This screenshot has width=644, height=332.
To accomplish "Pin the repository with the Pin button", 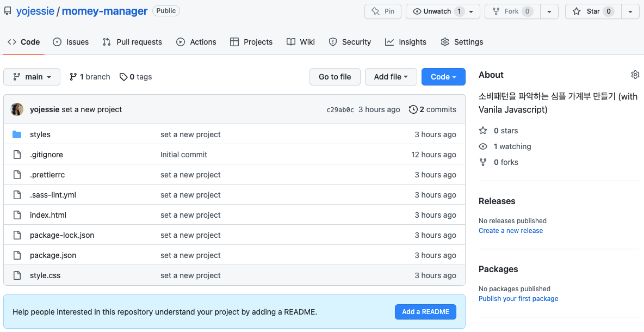I will [383, 11].
